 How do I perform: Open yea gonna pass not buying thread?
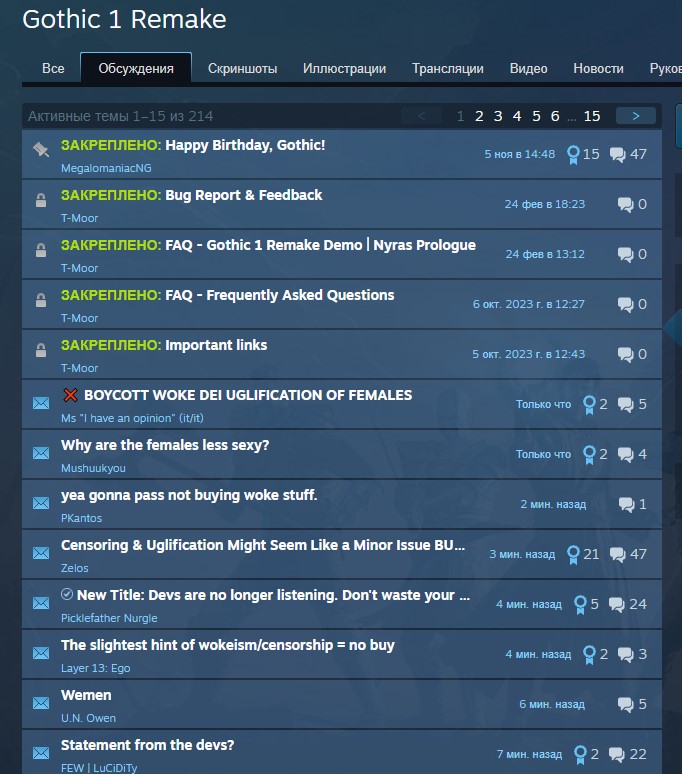(x=189, y=495)
